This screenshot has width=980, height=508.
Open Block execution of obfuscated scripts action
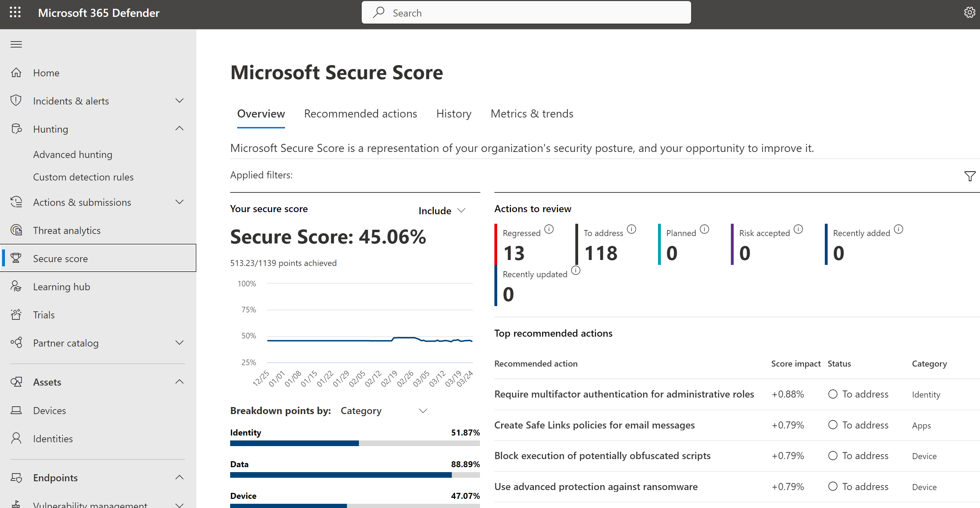602,456
